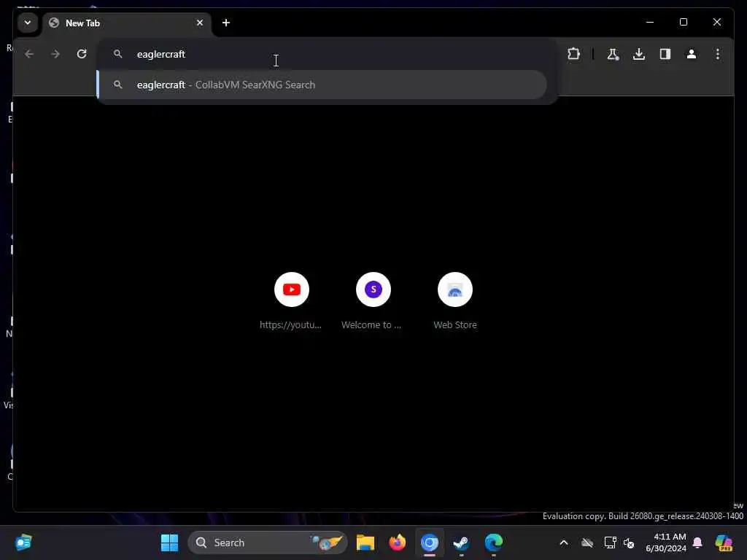Open the three-dot browser menu

[718, 54]
